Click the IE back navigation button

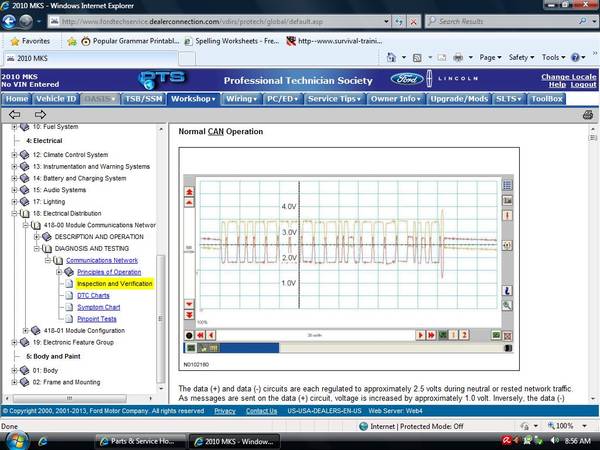point(9,21)
